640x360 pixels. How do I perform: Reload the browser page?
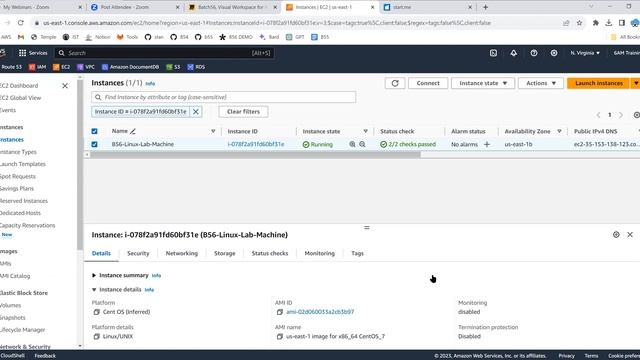point(21,23)
